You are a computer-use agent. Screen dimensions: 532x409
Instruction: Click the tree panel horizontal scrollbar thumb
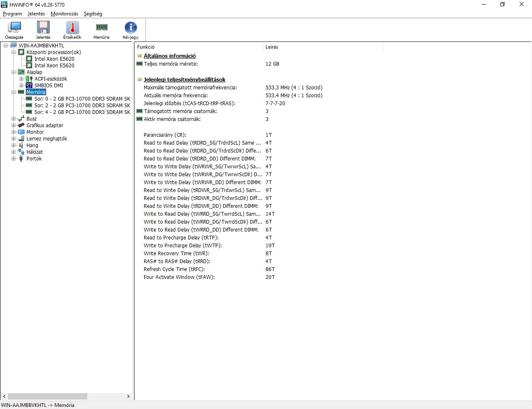47,396
